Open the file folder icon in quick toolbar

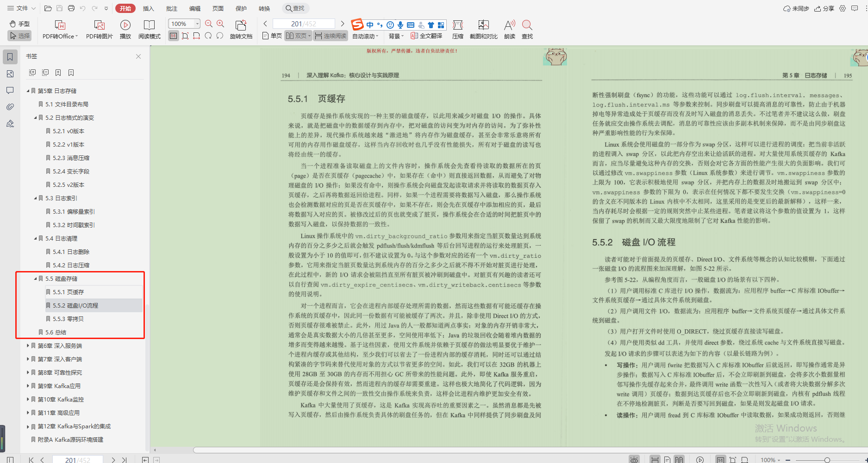[x=48, y=8]
